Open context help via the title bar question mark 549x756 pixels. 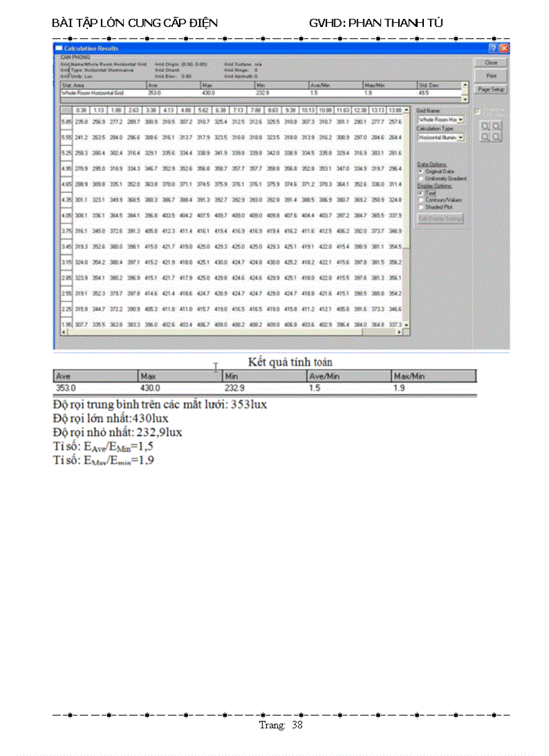pos(493,48)
